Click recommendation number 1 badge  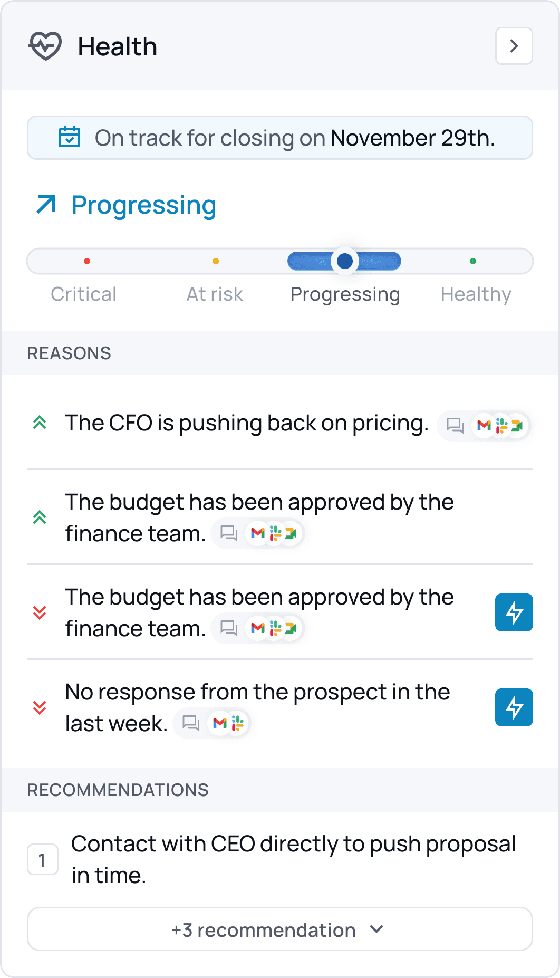[x=42, y=860]
